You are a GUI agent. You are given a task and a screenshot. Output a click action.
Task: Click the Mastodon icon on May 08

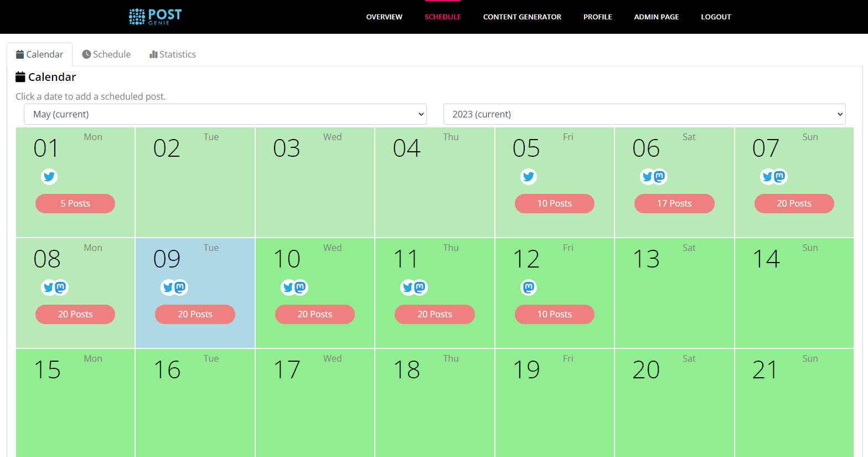[x=61, y=287]
